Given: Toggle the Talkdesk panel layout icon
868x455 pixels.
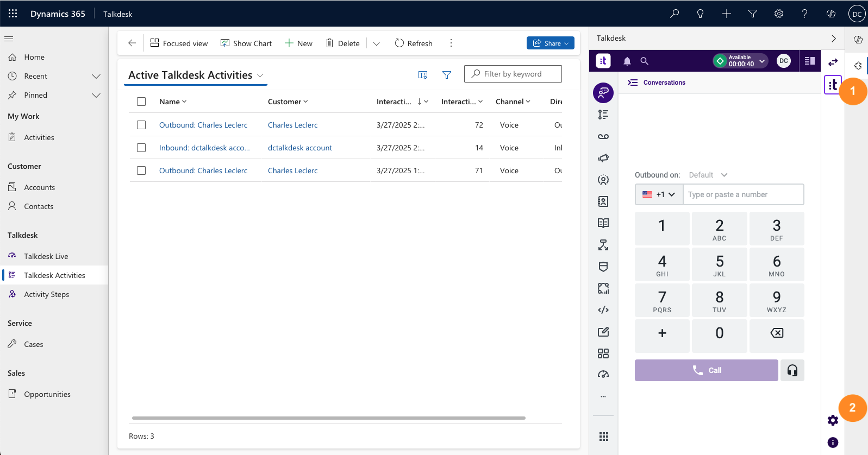Looking at the screenshot, I should coord(810,61).
